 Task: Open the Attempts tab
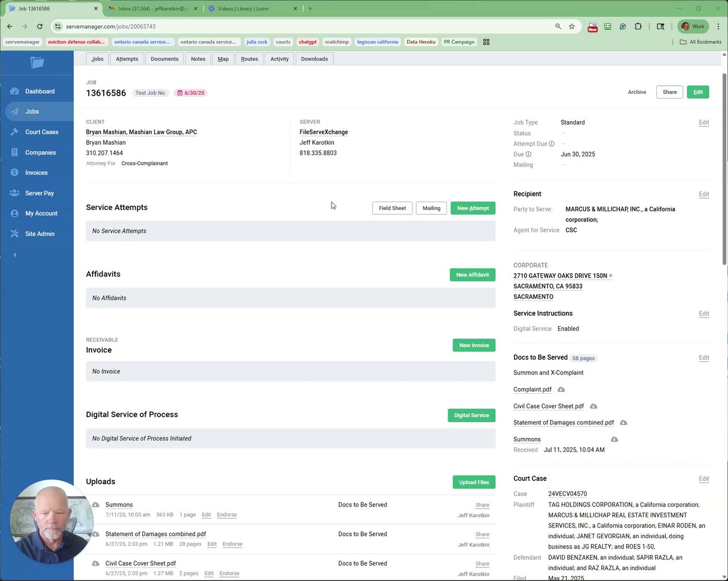point(127,59)
